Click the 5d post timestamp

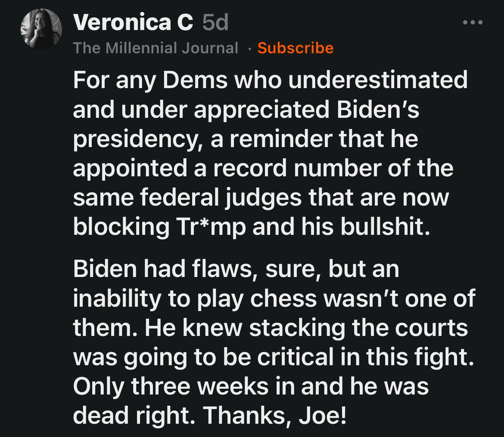pyautogui.click(x=215, y=22)
